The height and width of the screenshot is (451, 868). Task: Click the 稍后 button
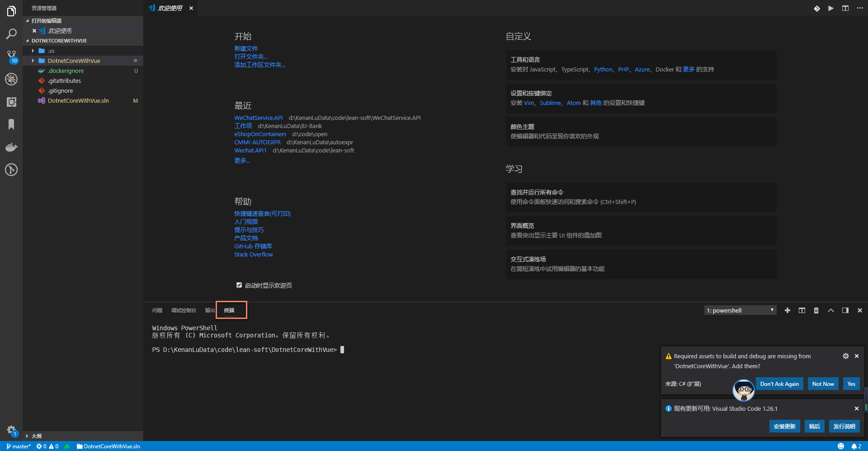(814, 426)
